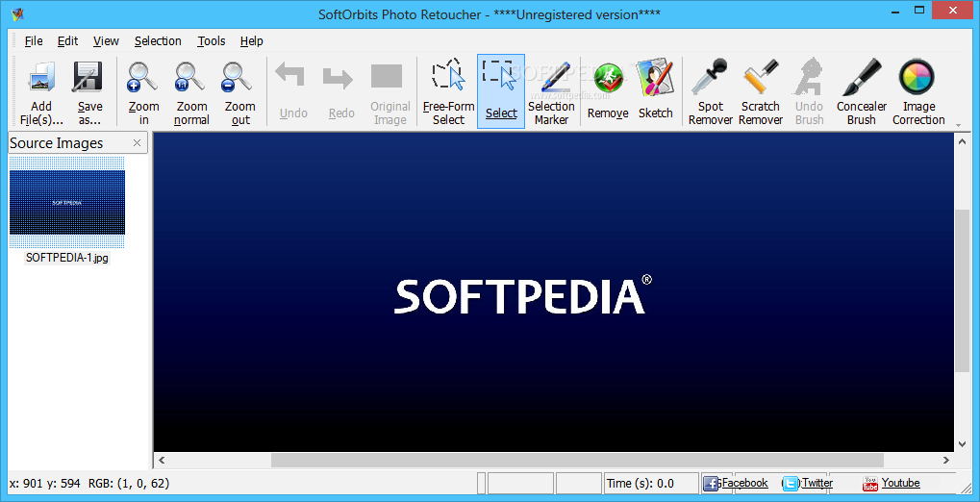Click the Remove tool icon

point(608,80)
